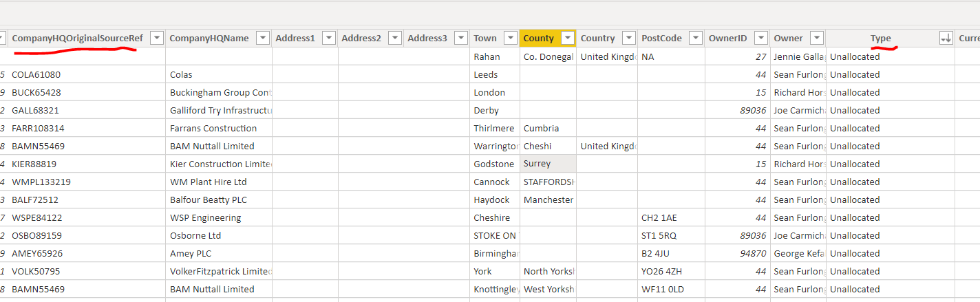The width and height of the screenshot is (980, 302).
Task: Select the Colas company name cell
Action: click(x=219, y=74)
